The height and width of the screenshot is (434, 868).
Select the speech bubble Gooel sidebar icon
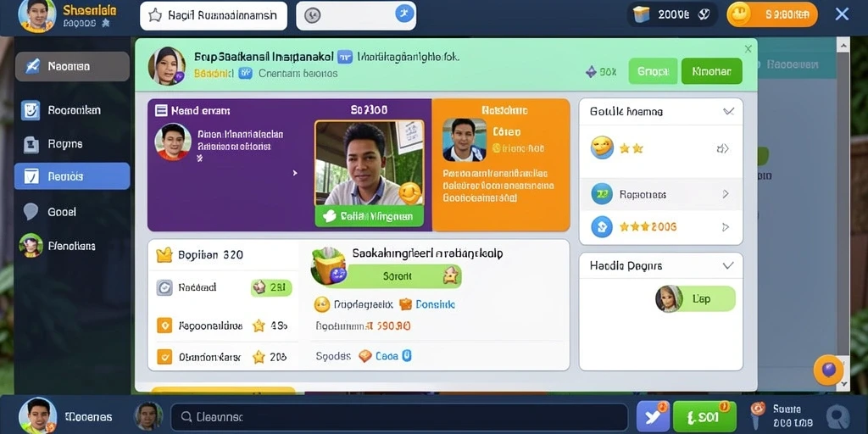31,211
